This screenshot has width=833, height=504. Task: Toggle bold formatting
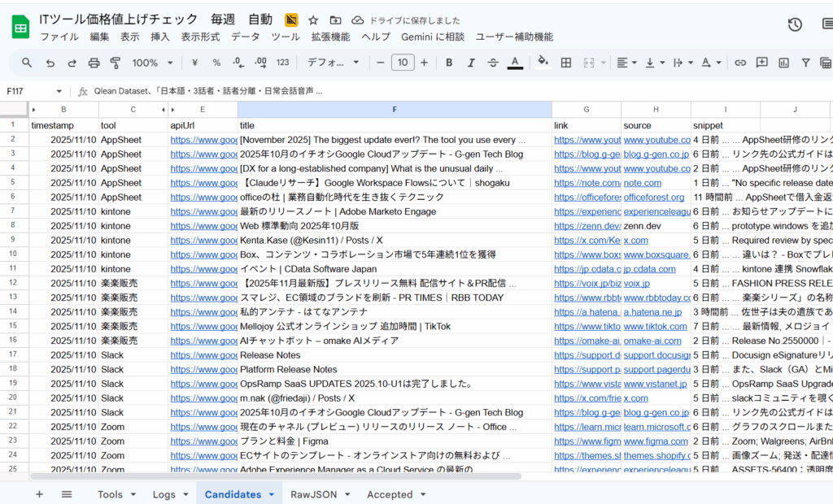[x=448, y=63]
